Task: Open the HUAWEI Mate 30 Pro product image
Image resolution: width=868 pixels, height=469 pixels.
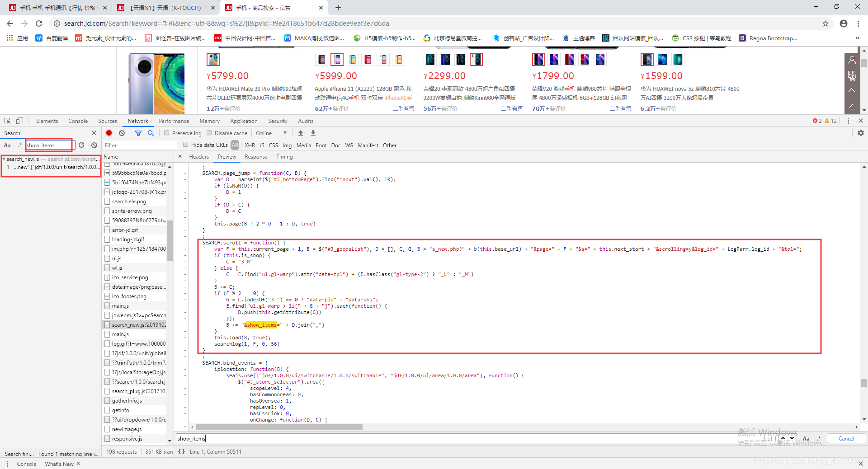Action: click(157, 84)
